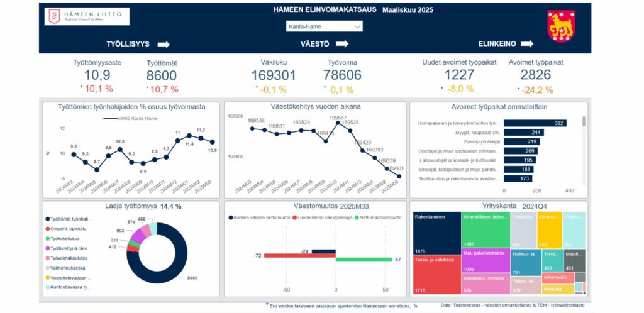Click the arrow next to ELINKEINO
Screen dimensions: 644x313
(x=526, y=44)
